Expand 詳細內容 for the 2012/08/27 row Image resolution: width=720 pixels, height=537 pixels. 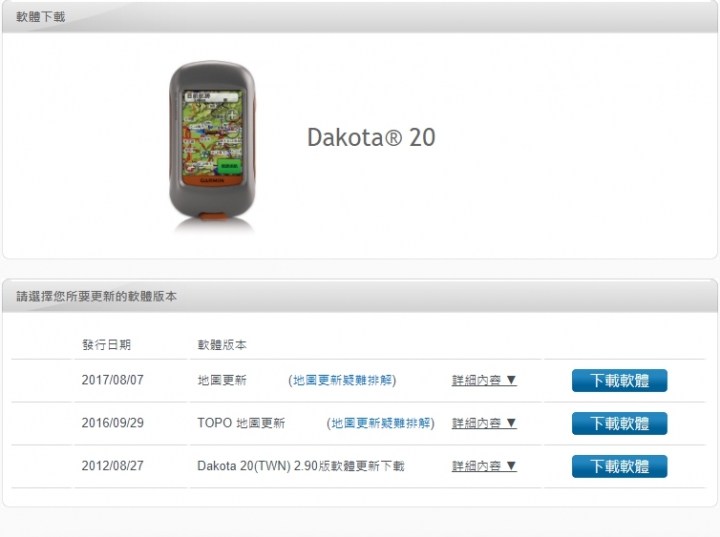484,466
